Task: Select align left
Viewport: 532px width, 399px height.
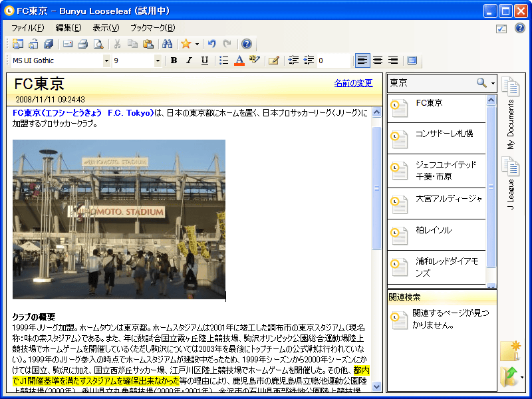Action: coord(362,61)
